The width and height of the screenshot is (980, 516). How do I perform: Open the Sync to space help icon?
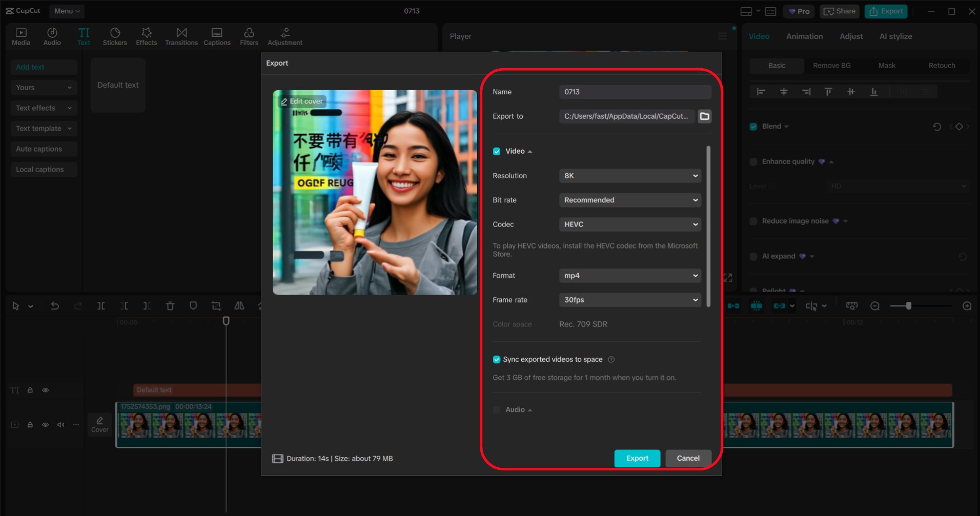(611, 360)
